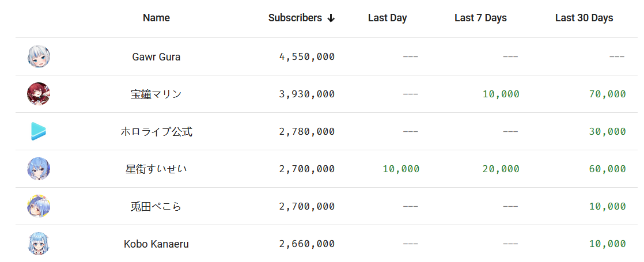Select the ホロライブ公式 channel name

(x=156, y=131)
